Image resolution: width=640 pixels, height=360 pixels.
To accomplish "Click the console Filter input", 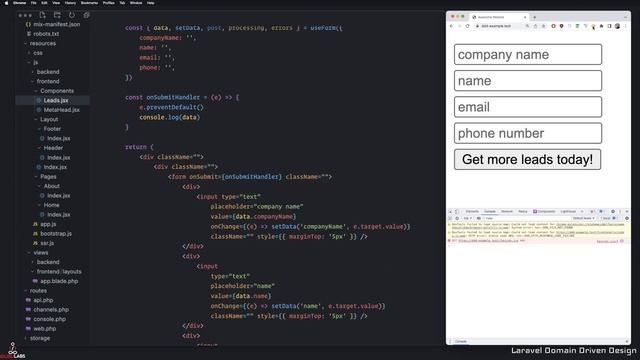I will click(x=527, y=218).
